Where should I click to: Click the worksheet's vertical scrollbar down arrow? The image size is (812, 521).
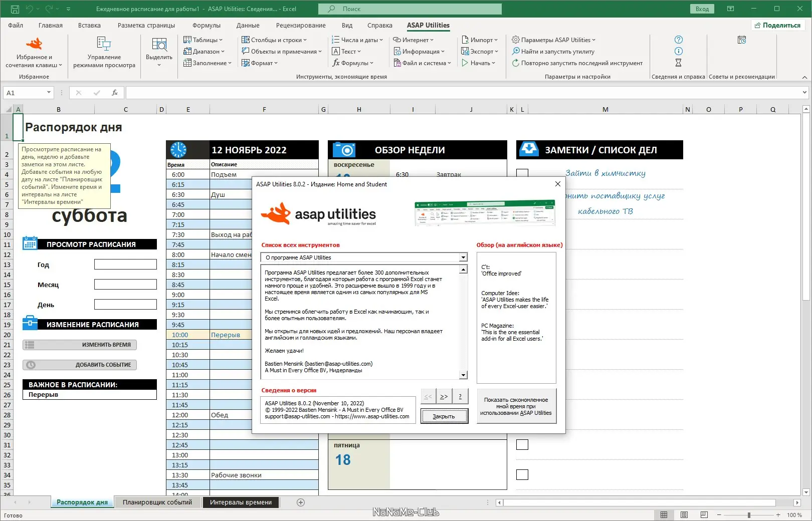click(806, 492)
